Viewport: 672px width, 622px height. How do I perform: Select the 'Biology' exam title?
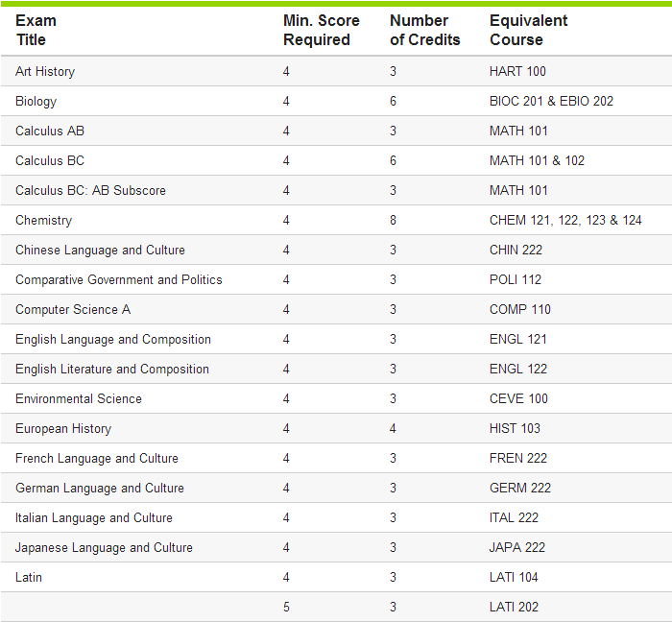[36, 102]
